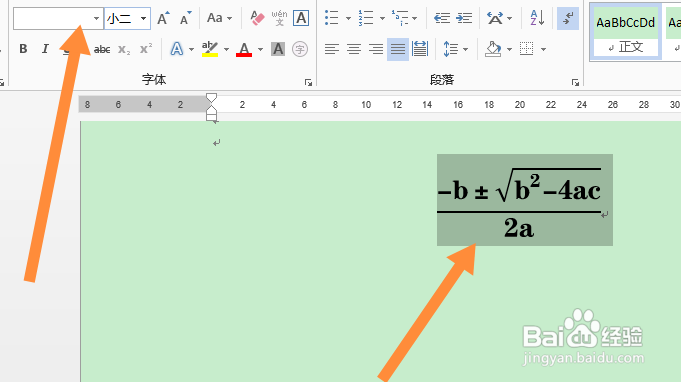The image size is (681, 382).
Task: Sort text with A-Z icon
Action: click(537, 18)
